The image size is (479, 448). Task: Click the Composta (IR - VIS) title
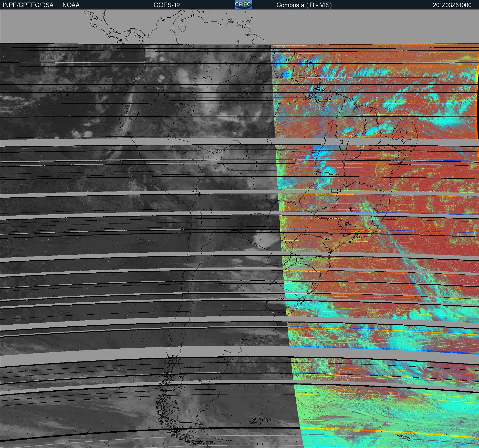click(x=304, y=5)
